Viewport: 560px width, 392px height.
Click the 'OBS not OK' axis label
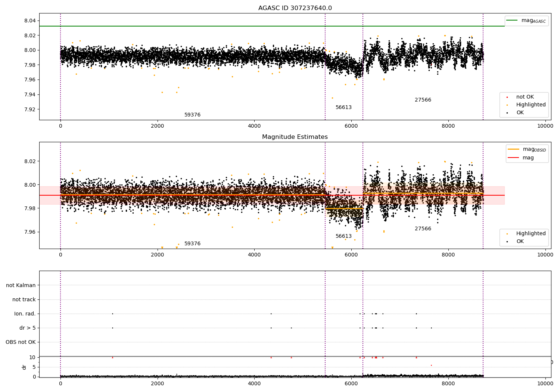pos(21,342)
